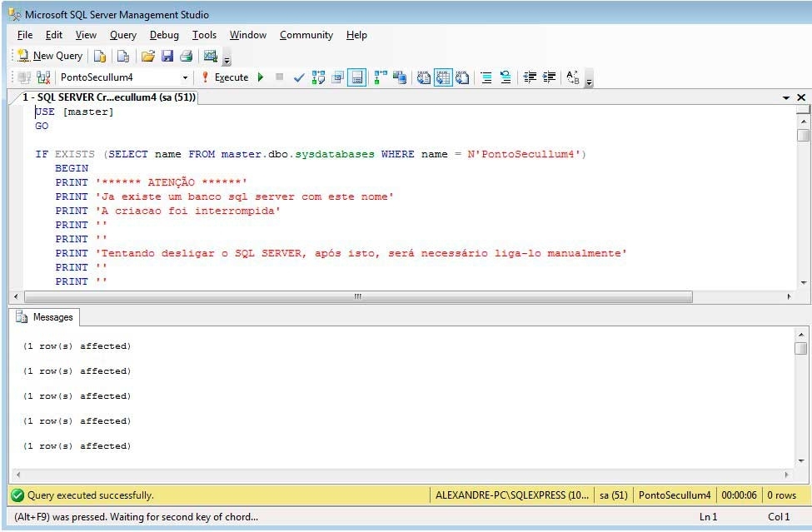
Task: Click the Decrease Indent icon
Action: 530,77
